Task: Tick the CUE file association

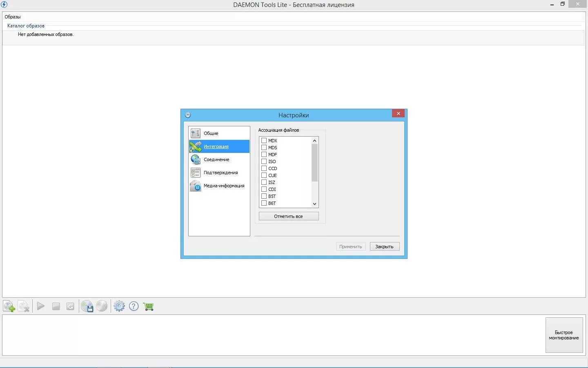Action: point(264,175)
